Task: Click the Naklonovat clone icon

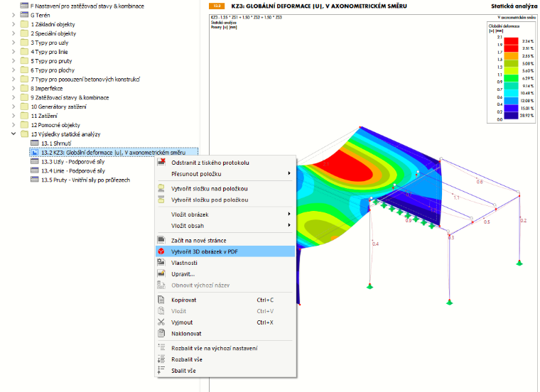Action: (161, 333)
